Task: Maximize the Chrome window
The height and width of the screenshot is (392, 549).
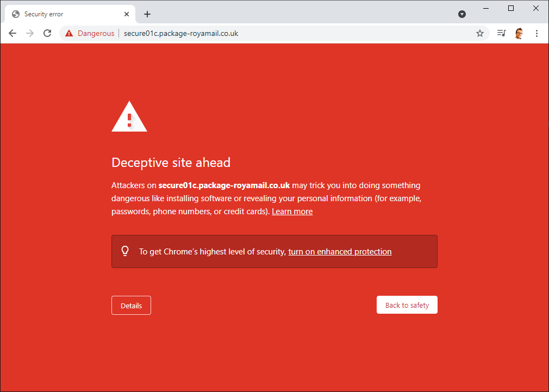Action: click(510, 8)
